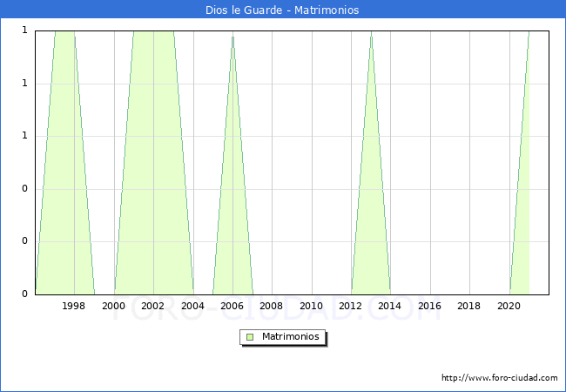The width and height of the screenshot is (566, 392).
Task: Select the 2014 x-axis year label
Action: click(390, 306)
